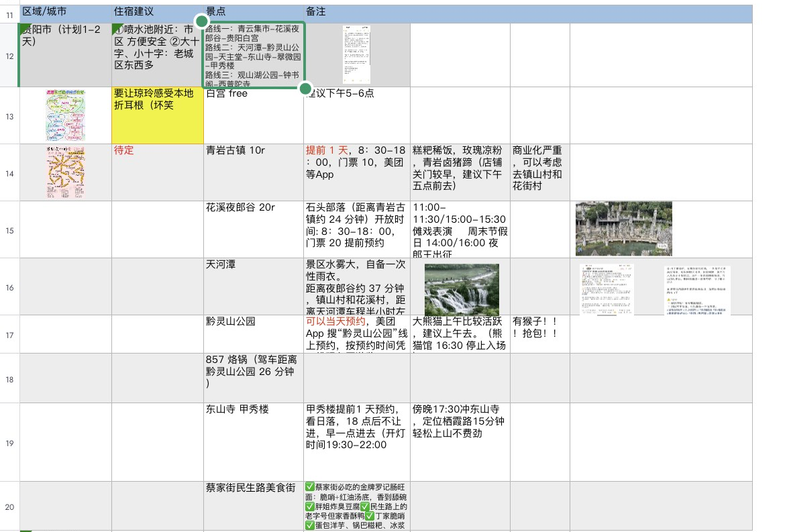The image size is (785, 532).
Task: Select the 青岩古镇 10r cell
Action: click(x=254, y=172)
